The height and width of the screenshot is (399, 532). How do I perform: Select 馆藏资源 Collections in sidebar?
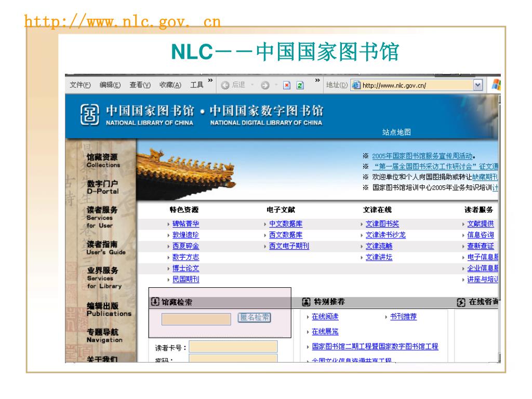[103, 161]
